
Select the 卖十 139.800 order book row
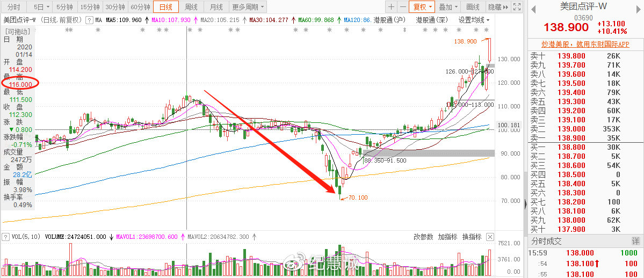point(585,56)
